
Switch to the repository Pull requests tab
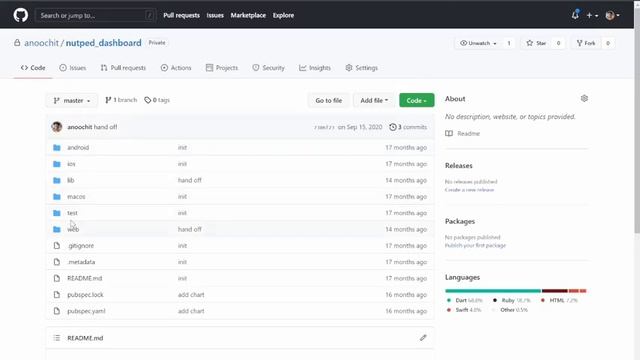(123, 68)
